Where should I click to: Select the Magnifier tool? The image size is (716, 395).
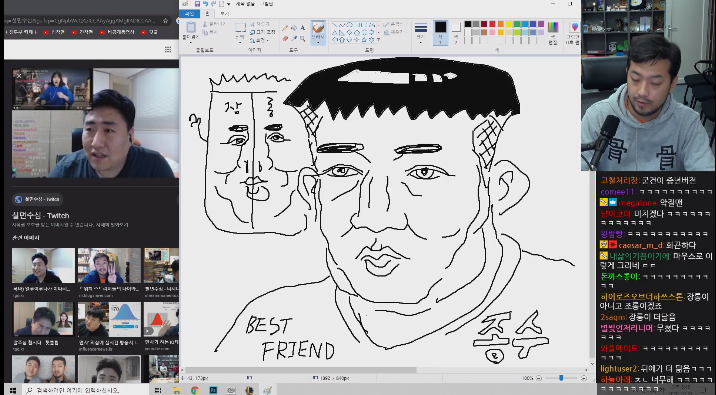pos(302,39)
